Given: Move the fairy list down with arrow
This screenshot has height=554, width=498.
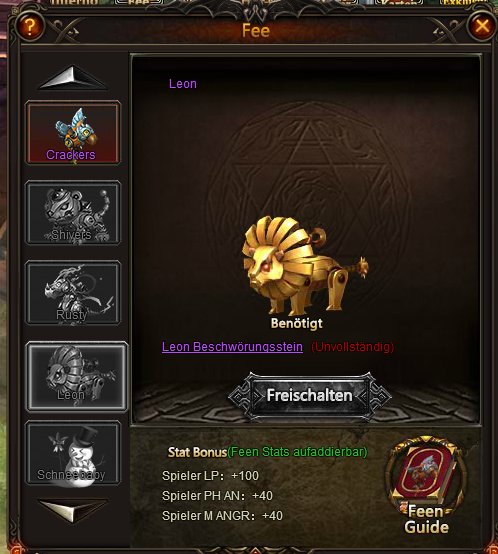Looking at the screenshot, I should coord(73,511).
